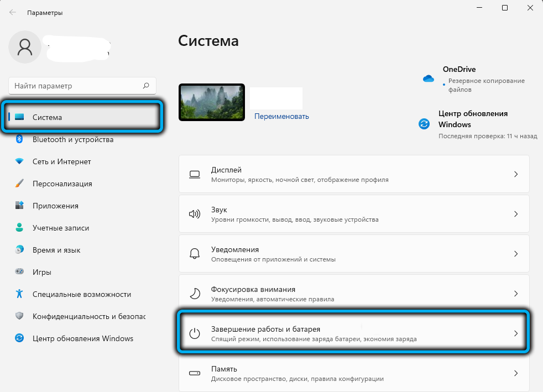The image size is (543, 392).
Task: Expand the Звук settings chevron
Action: (x=515, y=214)
